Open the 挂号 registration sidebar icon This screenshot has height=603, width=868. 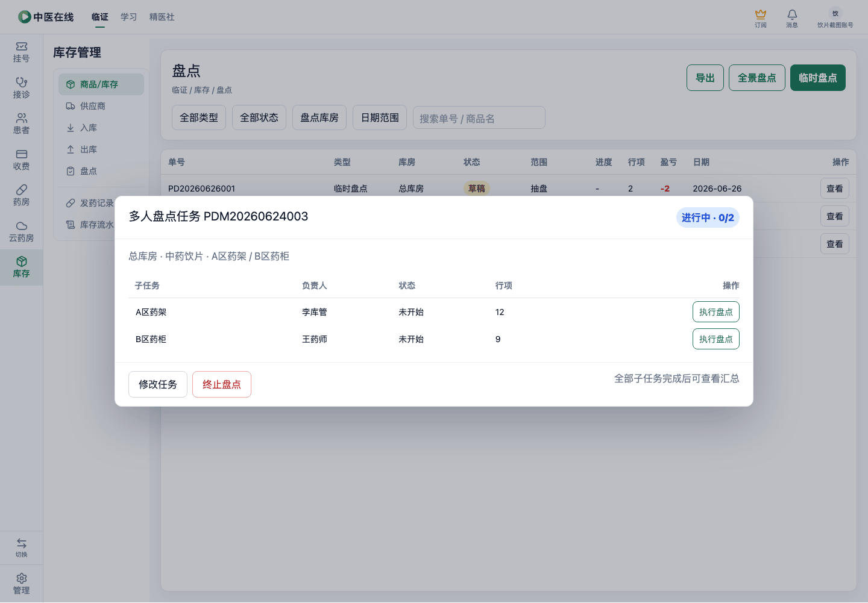(21, 52)
